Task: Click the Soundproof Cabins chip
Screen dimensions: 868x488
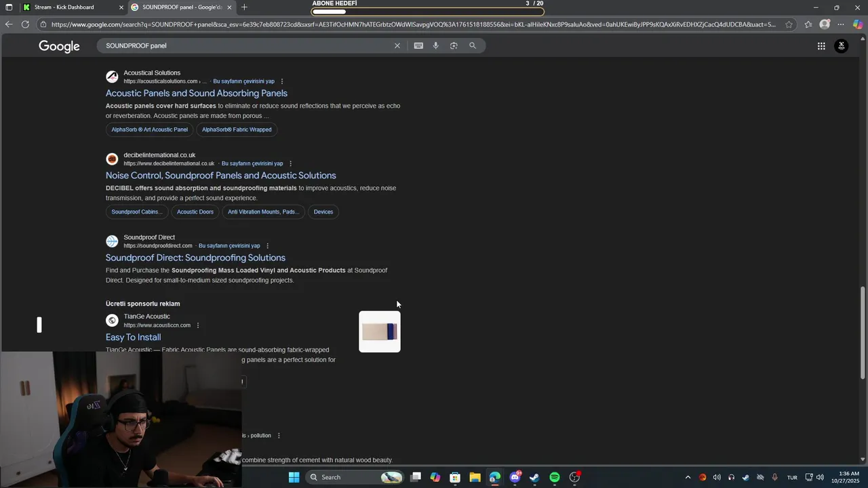Action: click(137, 212)
